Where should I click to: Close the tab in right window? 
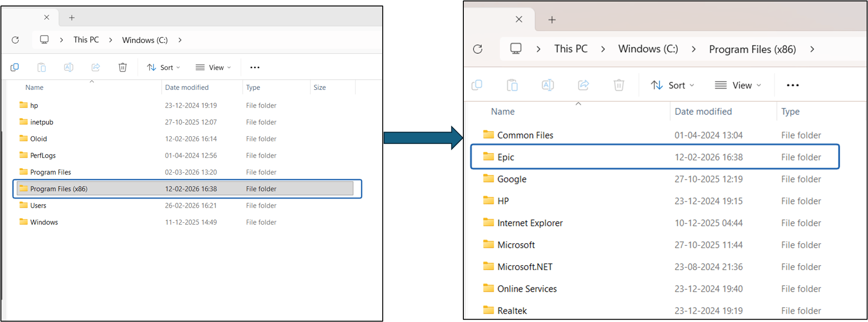pyautogui.click(x=518, y=19)
